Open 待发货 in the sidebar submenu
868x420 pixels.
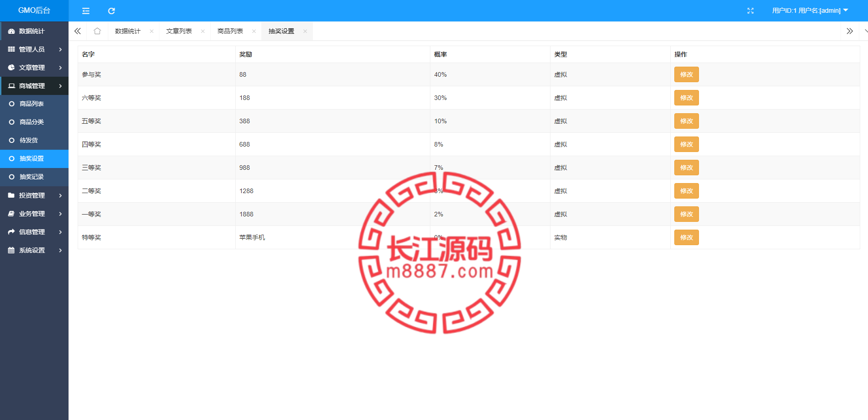(x=34, y=140)
